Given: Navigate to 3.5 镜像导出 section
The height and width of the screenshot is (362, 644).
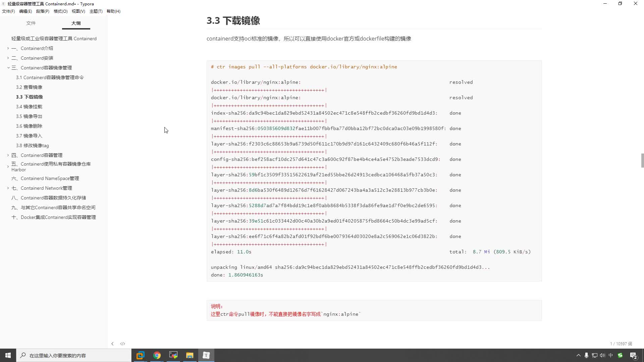Looking at the screenshot, I should coord(29,116).
